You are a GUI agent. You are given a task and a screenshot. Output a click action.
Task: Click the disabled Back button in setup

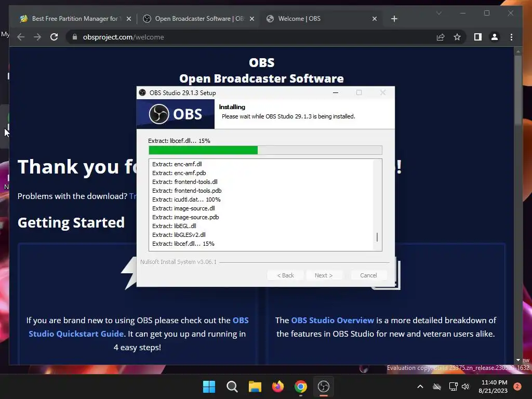[x=285, y=275]
